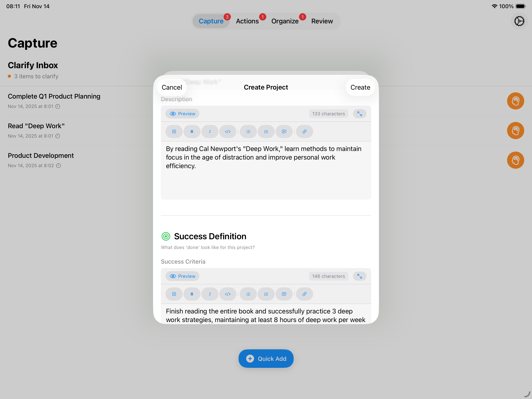The width and height of the screenshot is (532, 399).
Task: Insert link in the Description toolbar
Action: point(304,131)
